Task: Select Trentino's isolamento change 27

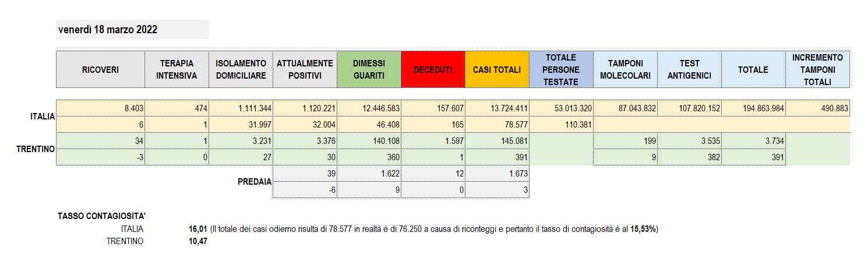Action: tap(241, 157)
